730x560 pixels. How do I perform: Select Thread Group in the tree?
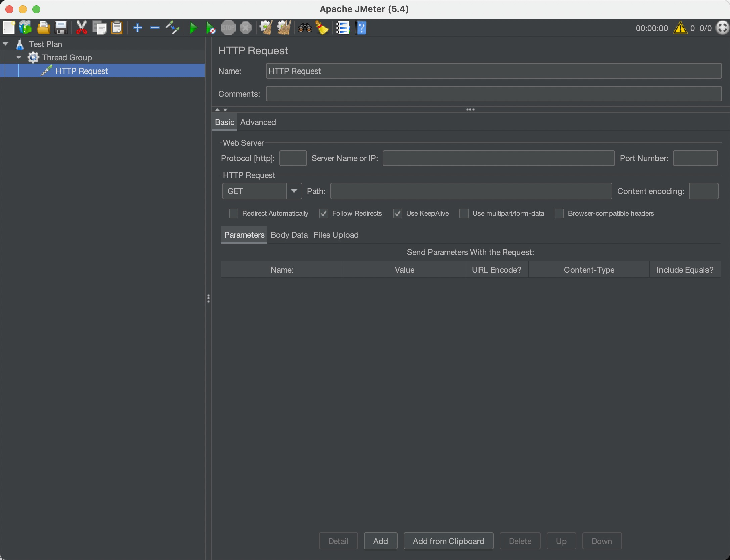[x=67, y=57]
